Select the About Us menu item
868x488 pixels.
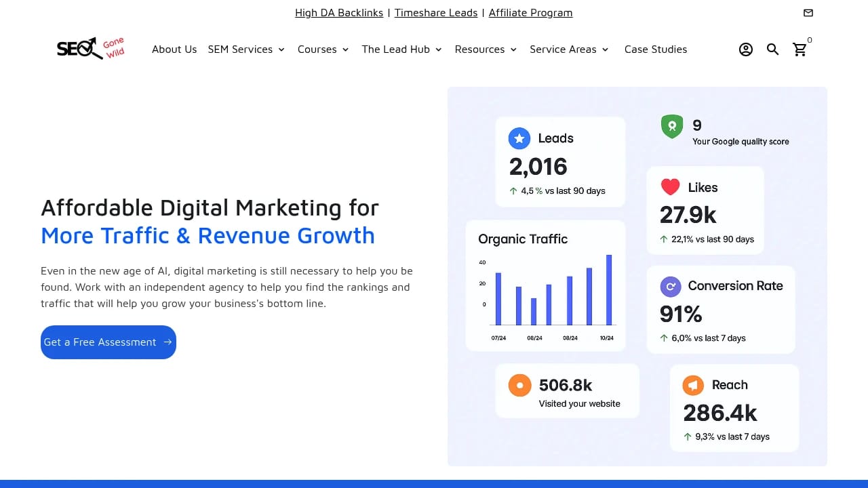174,49
